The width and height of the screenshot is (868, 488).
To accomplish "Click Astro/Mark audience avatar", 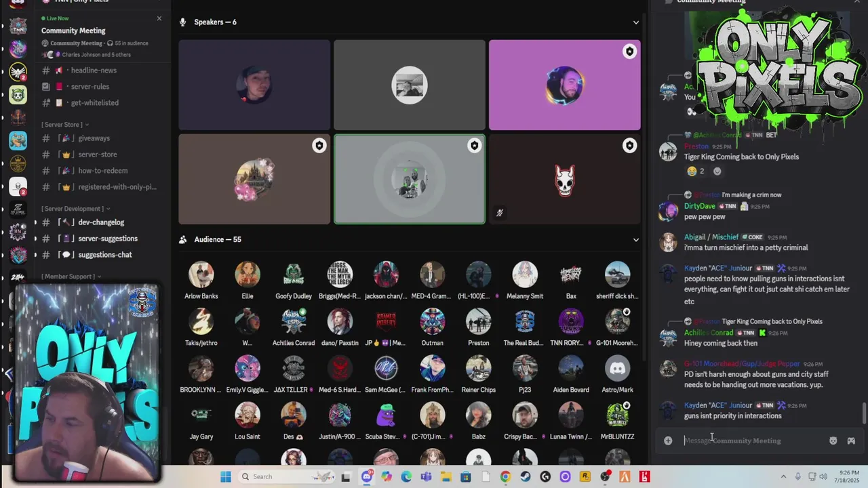I will pos(617,368).
